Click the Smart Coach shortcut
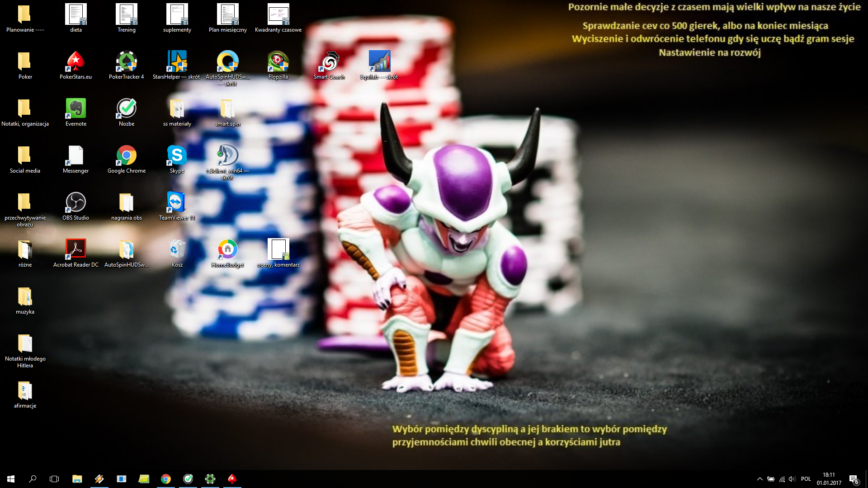 pos(329,65)
